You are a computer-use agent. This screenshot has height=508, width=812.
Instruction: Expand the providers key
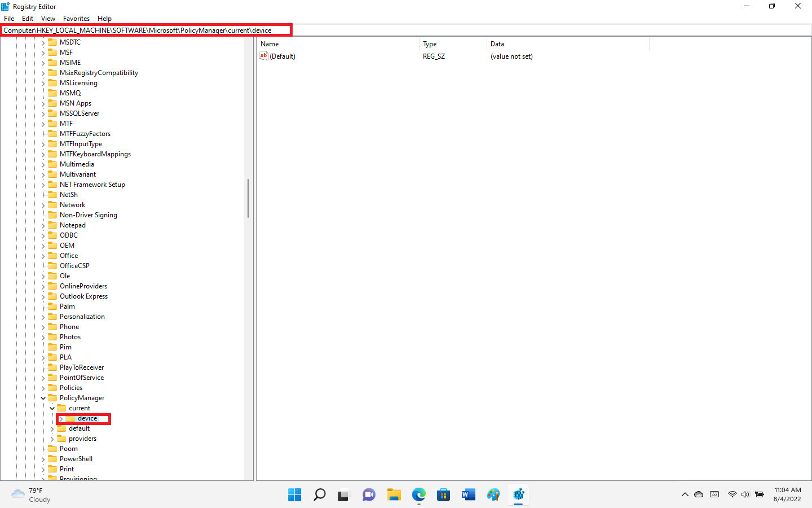coord(52,439)
